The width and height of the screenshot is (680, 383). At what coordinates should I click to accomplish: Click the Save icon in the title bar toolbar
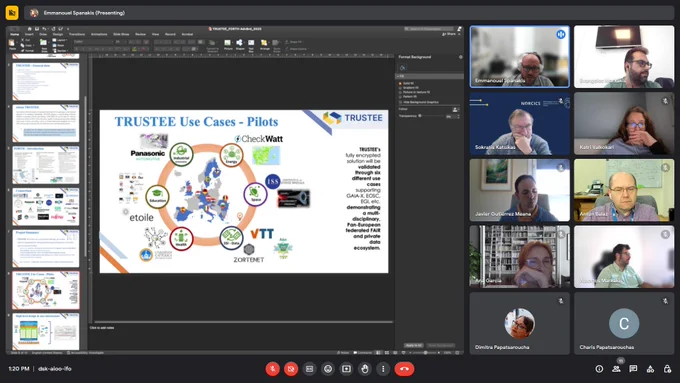37,29
